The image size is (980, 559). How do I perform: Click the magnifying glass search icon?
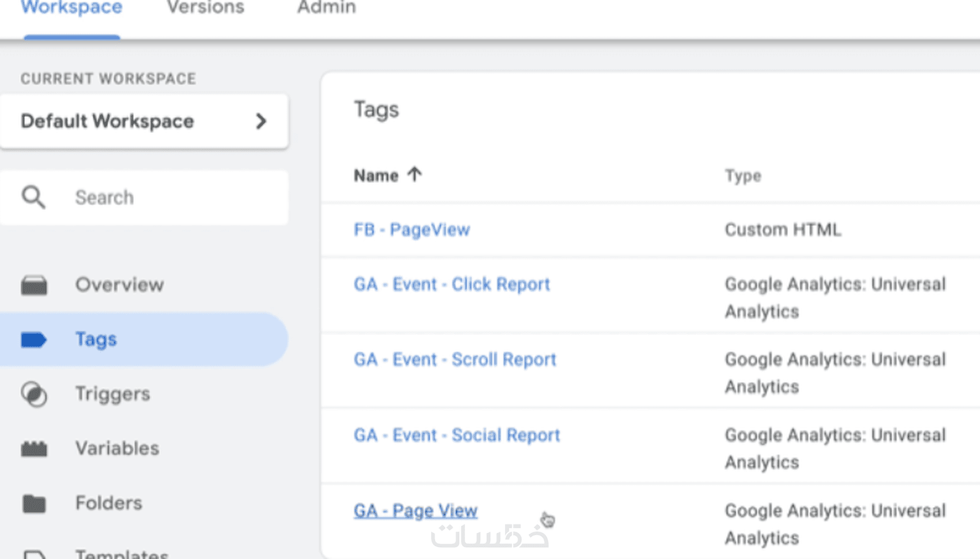pyautogui.click(x=33, y=197)
